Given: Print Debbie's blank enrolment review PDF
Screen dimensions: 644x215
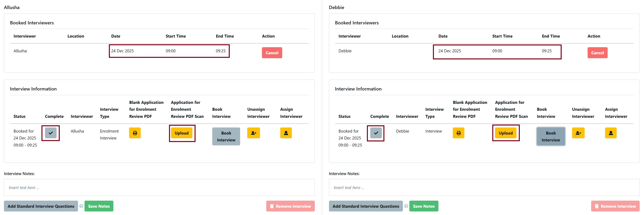Looking at the screenshot, I should (458, 133).
